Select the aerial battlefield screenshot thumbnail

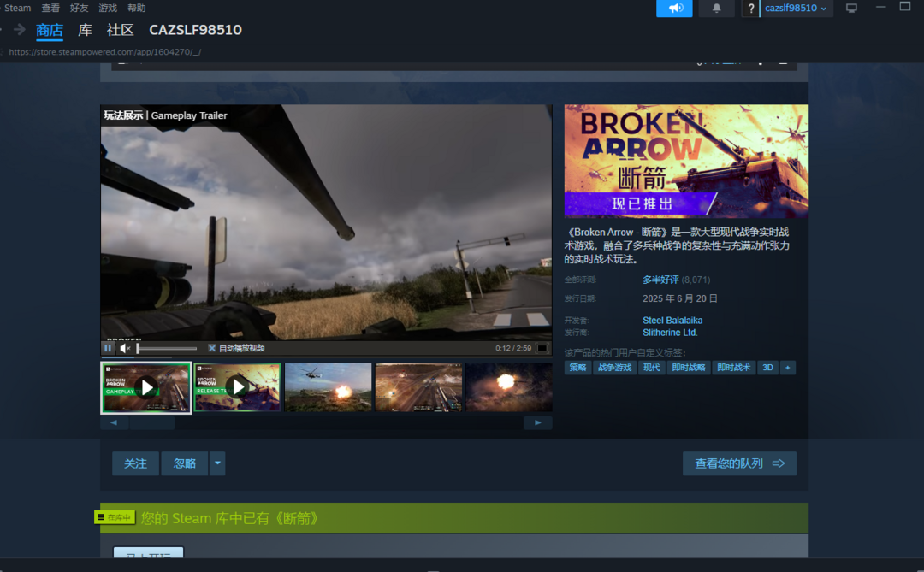click(x=419, y=387)
